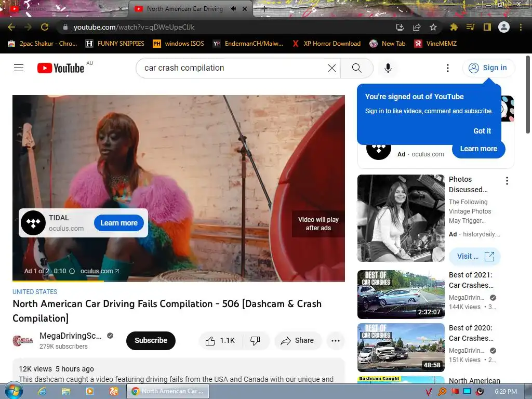
Task: Toggle the Chrome side panel icon
Action: [x=487, y=27]
